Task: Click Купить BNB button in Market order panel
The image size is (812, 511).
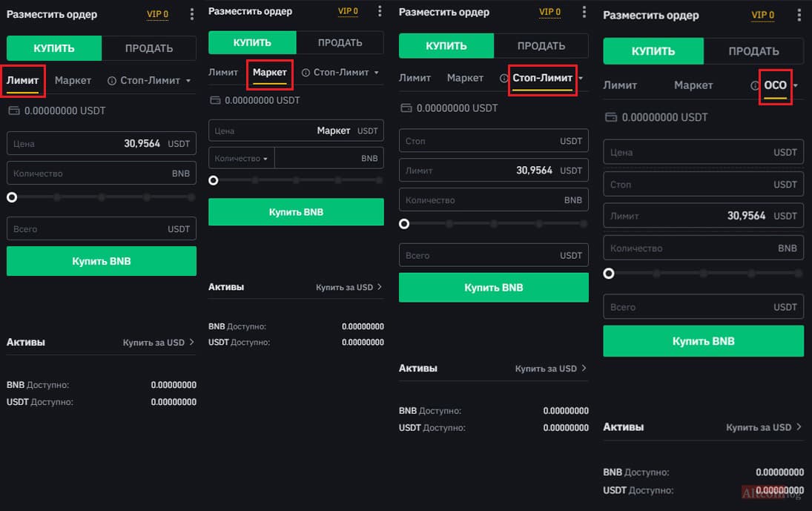Action: 296,212
